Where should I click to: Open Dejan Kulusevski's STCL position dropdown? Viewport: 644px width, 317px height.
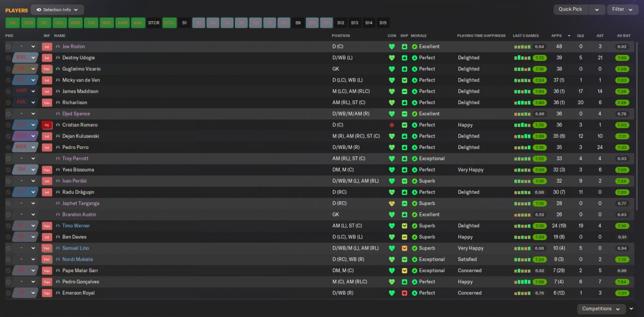[26, 136]
